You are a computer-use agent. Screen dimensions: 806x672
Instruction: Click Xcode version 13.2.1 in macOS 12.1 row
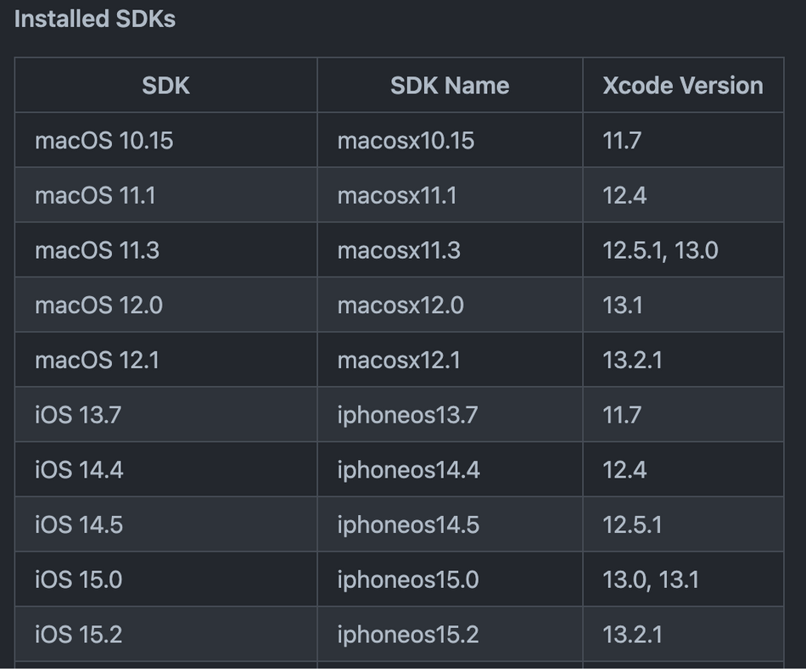[683, 360]
